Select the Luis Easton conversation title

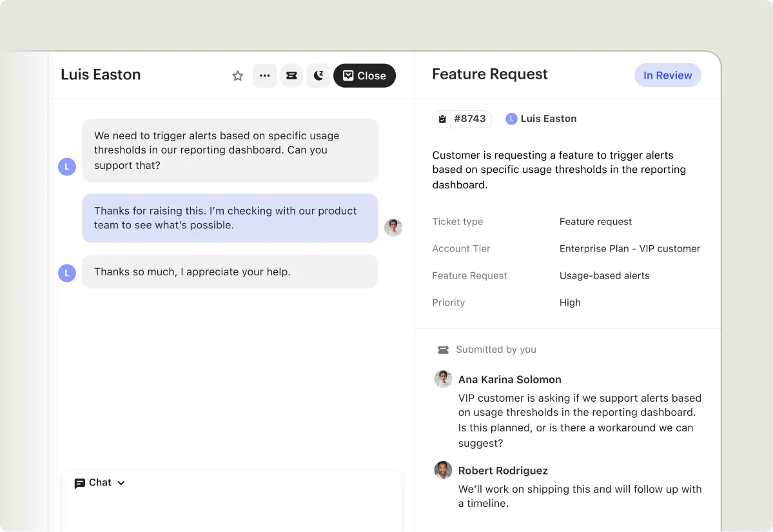click(x=101, y=75)
